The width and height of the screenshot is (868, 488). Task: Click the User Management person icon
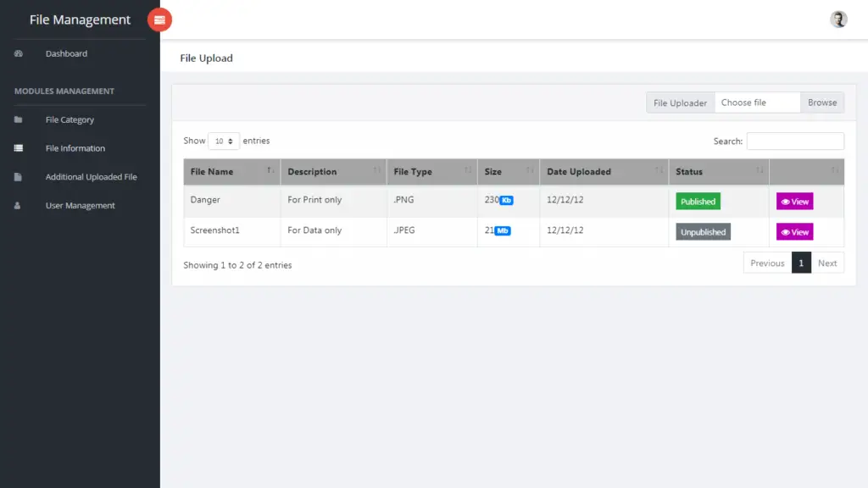pos(19,205)
